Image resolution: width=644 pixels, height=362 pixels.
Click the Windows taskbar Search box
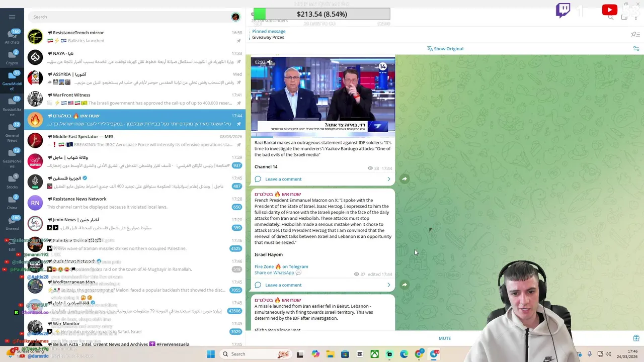tap(255, 354)
